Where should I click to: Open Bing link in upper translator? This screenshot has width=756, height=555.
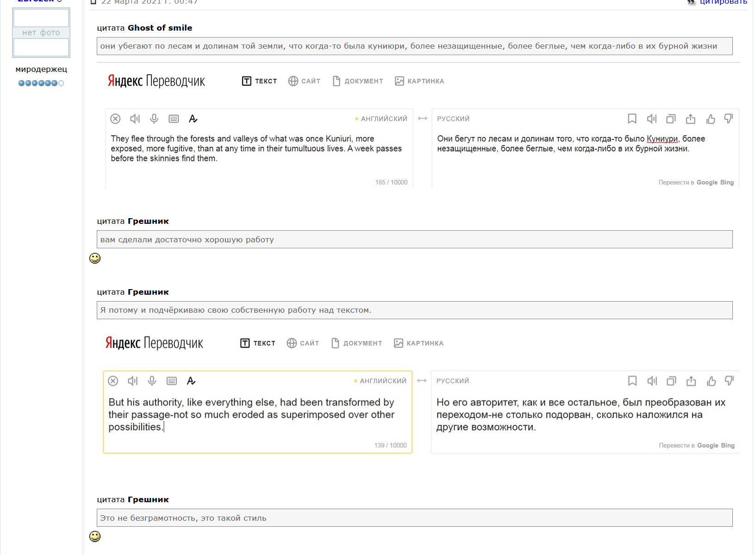click(727, 183)
